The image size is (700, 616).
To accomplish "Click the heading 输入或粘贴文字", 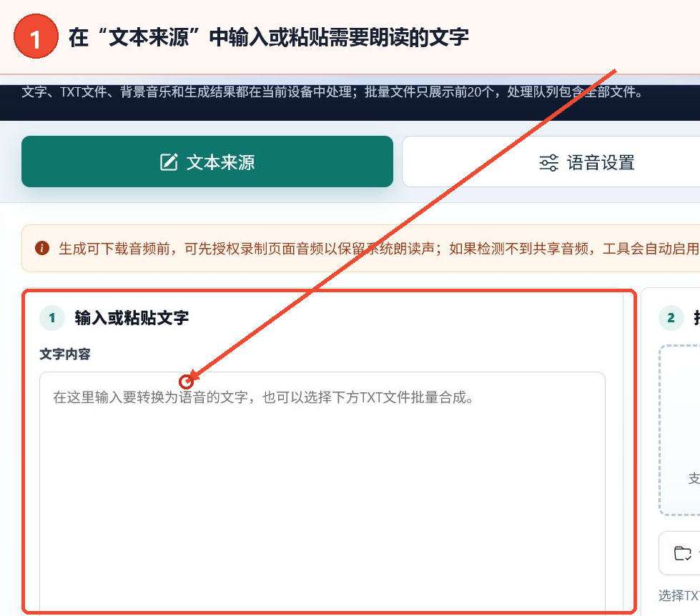I will tap(132, 318).
